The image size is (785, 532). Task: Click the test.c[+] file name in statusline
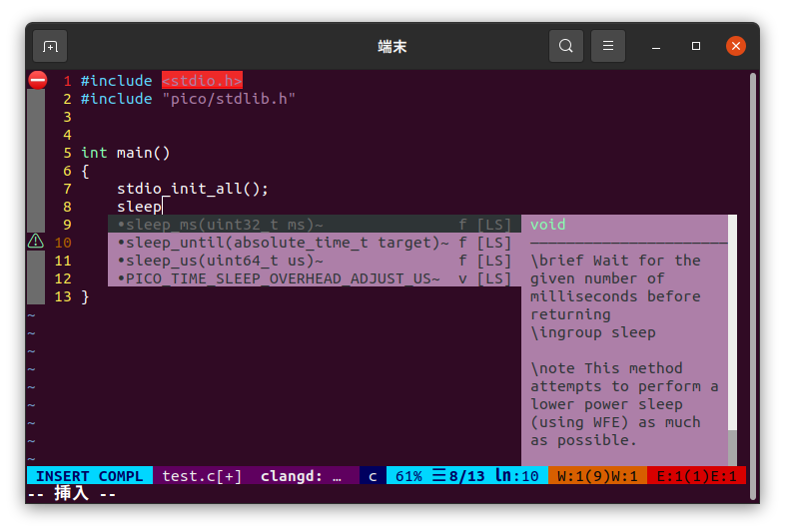pyautogui.click(x=202, y=475)
